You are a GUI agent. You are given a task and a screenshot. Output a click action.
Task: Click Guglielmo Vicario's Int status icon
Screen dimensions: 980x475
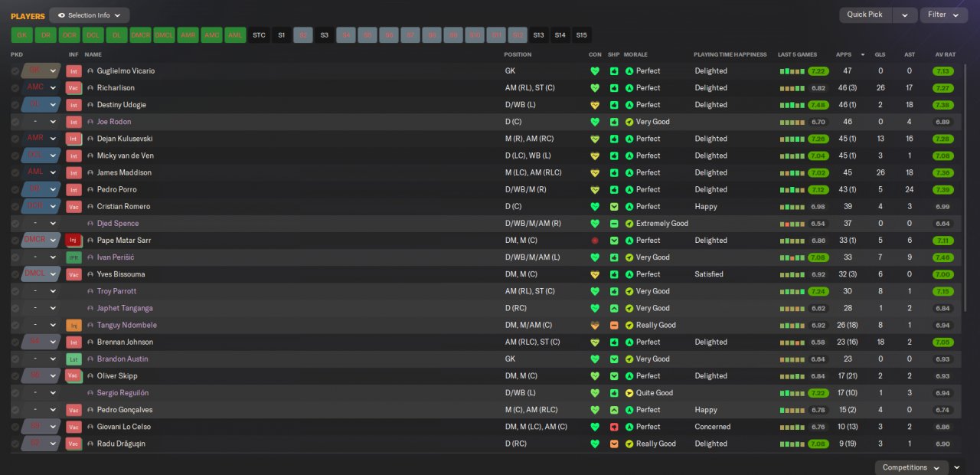click(73, 71)
